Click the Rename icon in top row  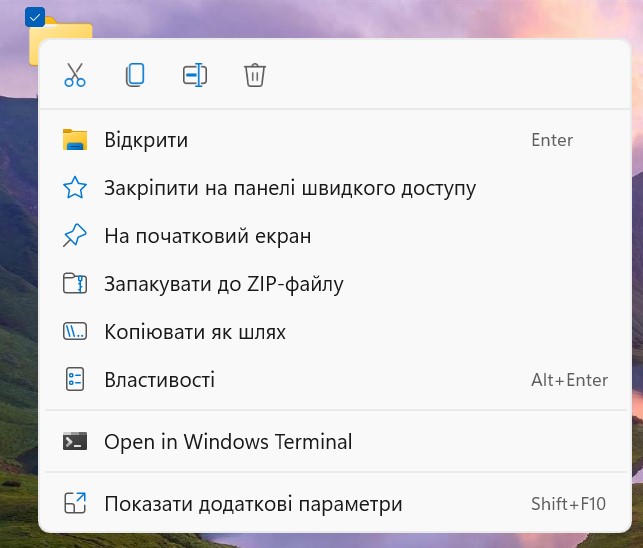[195, 75]
